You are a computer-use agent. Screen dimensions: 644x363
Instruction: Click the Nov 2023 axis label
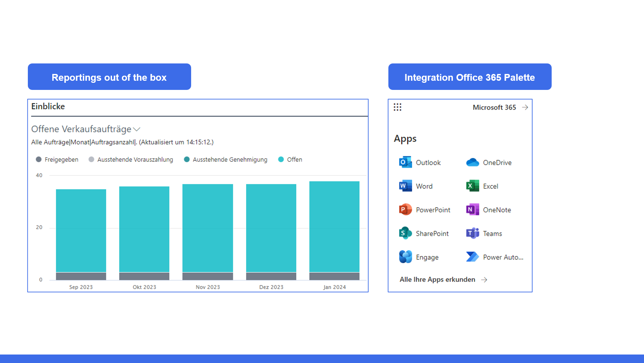208,287
